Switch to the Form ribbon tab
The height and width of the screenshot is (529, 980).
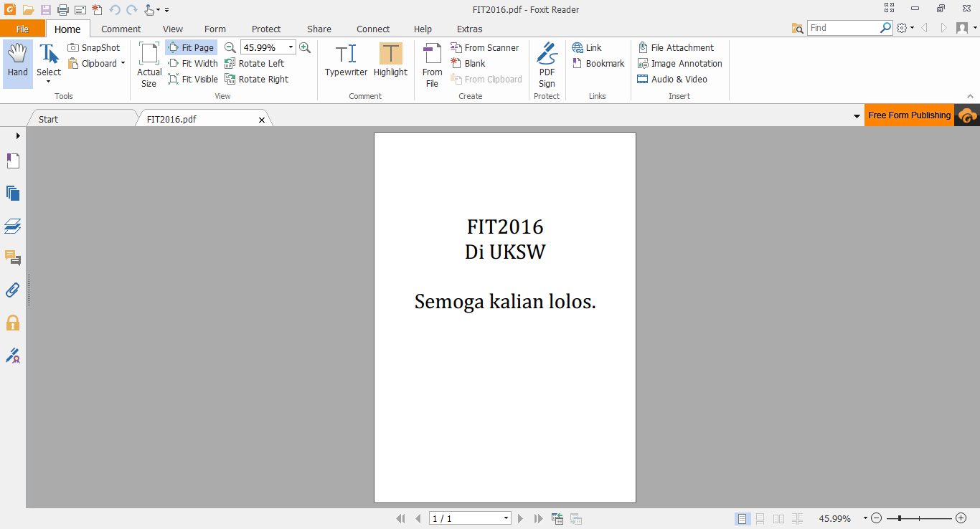(x=215, y=29)
